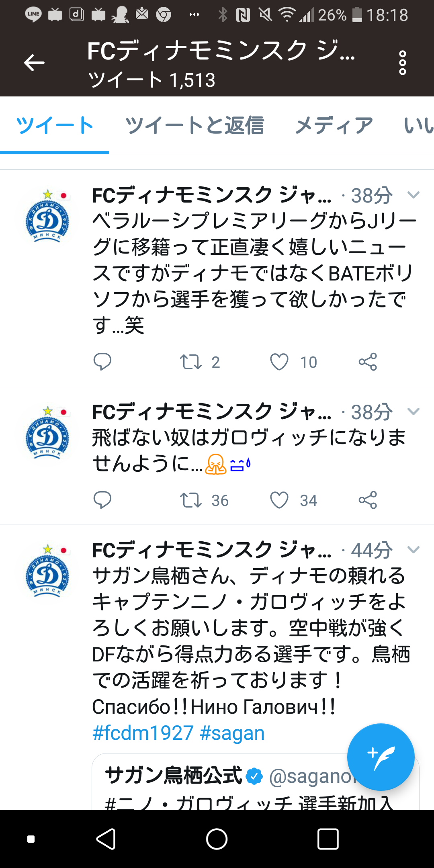Tap the back arrow in header

(x=34, y=63)
